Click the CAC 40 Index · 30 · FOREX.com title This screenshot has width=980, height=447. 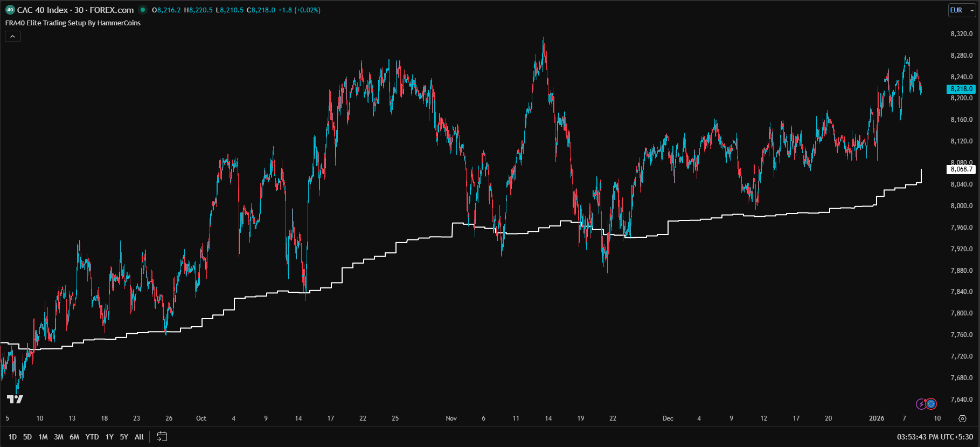[75, 10]
